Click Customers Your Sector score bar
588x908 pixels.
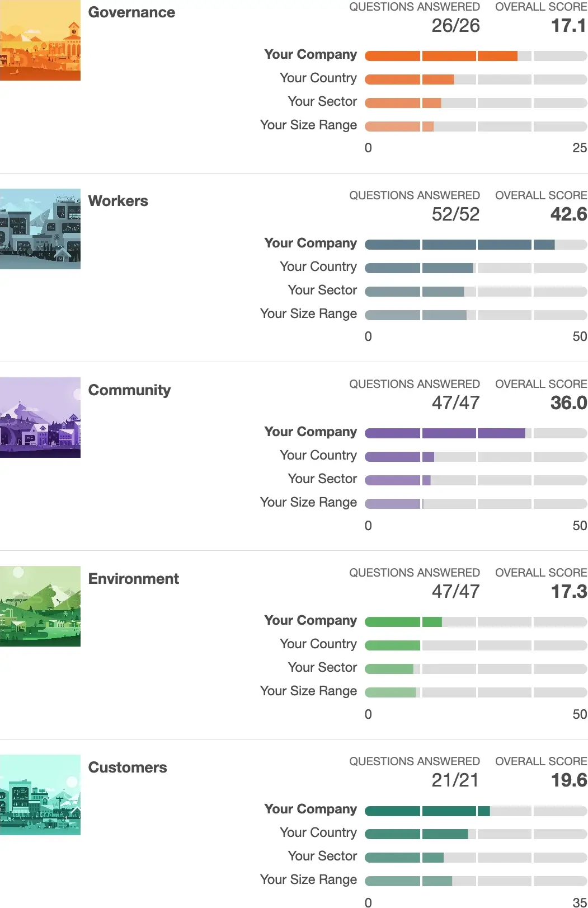[476, 858]
